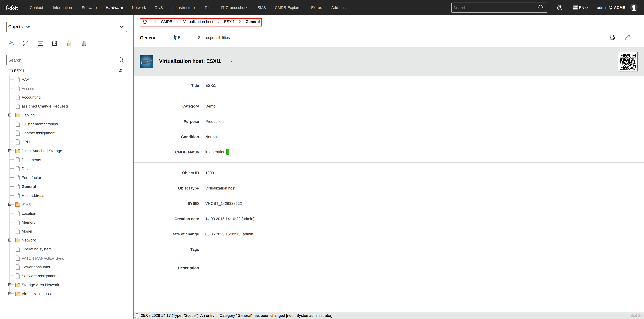Toggle the eye visibility icon beside ESXi1
Screen dimensions: 644x319
(121, 71)
